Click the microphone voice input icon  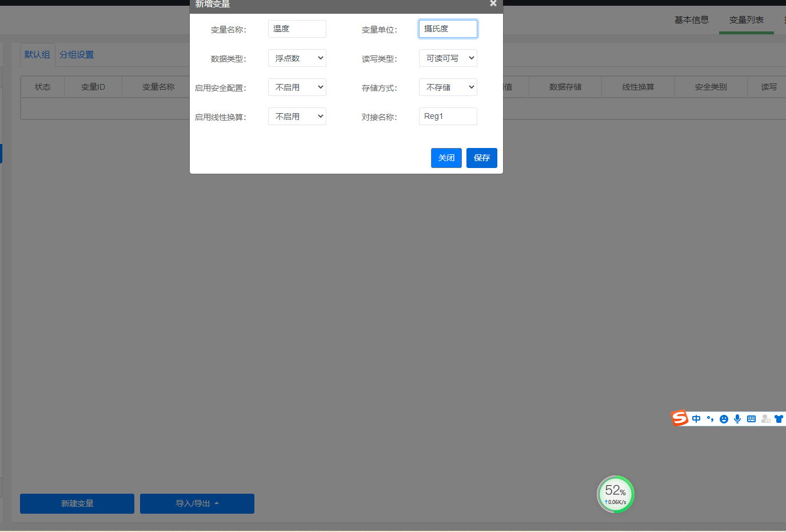[737, 419]
